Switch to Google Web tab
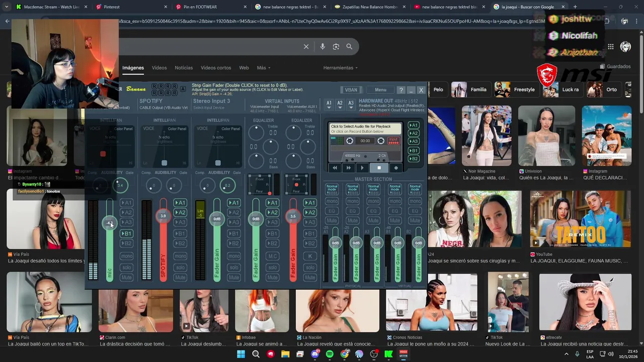The height and width of the screenshot is (362, 644). (x=244, y=68)
